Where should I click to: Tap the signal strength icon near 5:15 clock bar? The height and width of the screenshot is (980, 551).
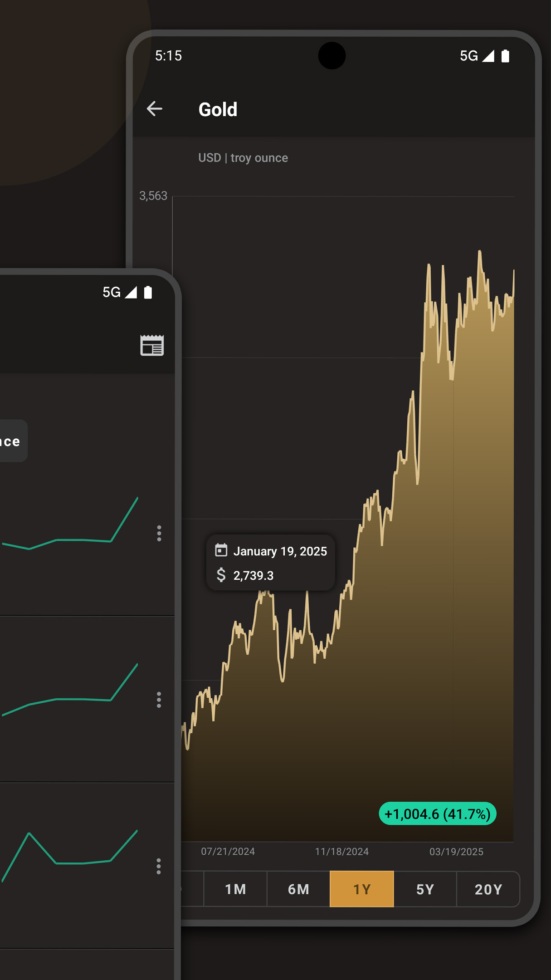[488, 56]
